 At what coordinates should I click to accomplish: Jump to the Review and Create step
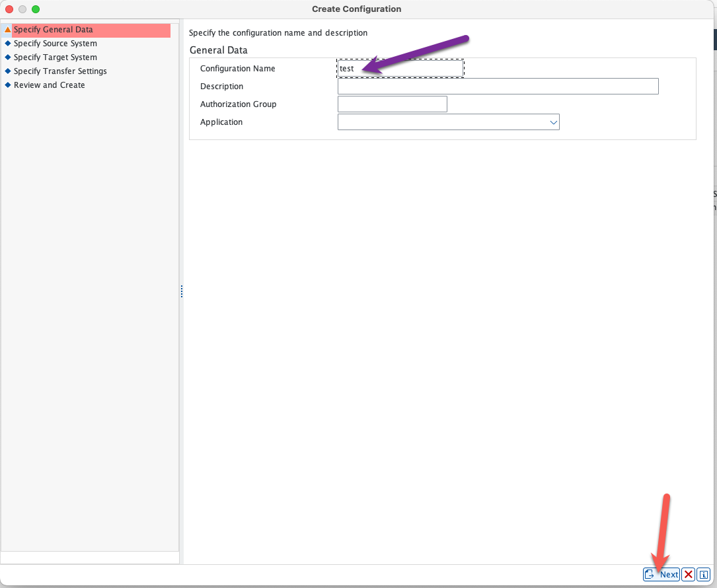click(x=50, y=85)
